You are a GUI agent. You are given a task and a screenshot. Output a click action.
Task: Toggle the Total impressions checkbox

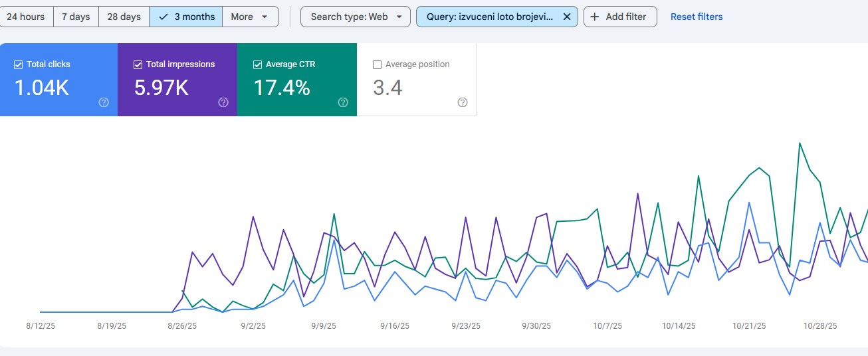point(138,64)
